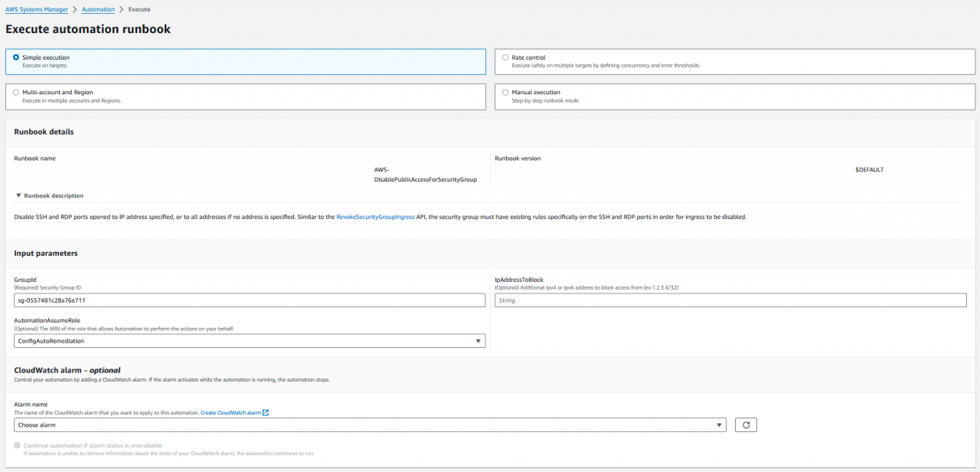Click the refresh alarms icon
Screen dimensions: 980x472
pos(745,424)
